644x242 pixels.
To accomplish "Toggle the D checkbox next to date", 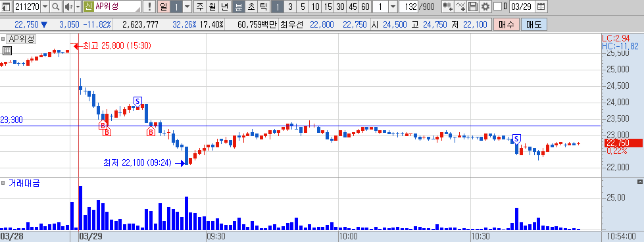I will (497, 7).
